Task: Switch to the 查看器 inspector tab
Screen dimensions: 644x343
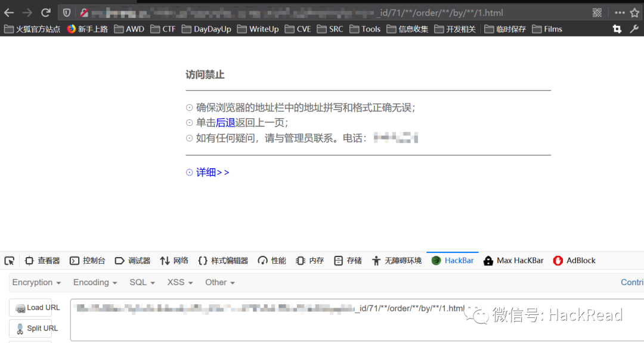Action: point(42,261)
